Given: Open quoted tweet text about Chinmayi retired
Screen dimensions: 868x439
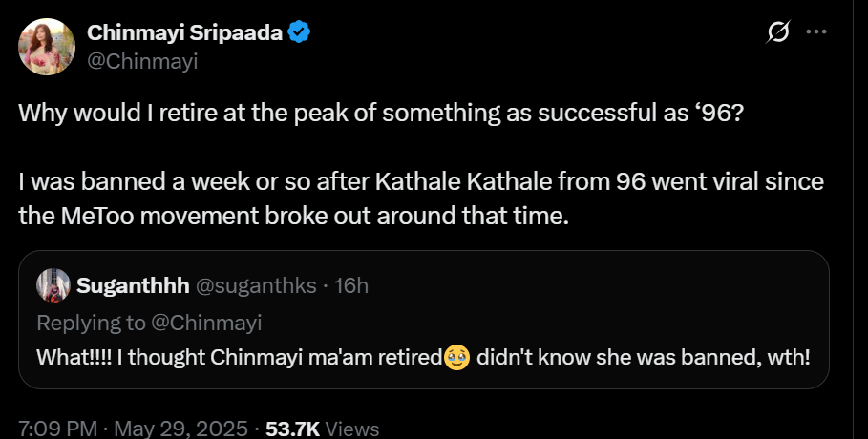Looking at the screenshot, I should click(239, 359).
